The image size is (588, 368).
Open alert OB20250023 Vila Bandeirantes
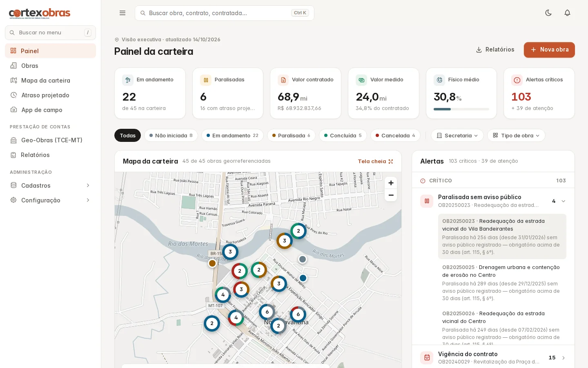coord(502,236)
